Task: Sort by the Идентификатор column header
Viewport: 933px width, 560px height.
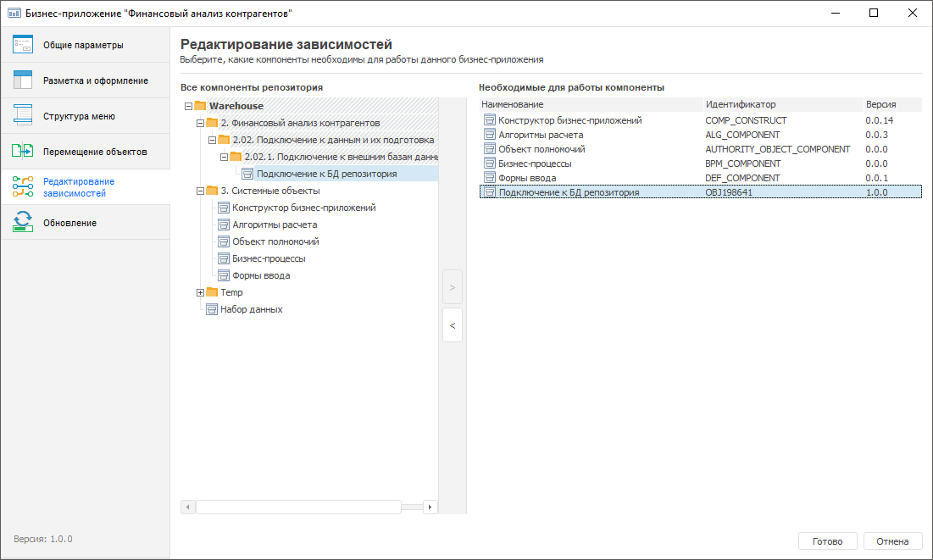Action: tap(740, 104)
